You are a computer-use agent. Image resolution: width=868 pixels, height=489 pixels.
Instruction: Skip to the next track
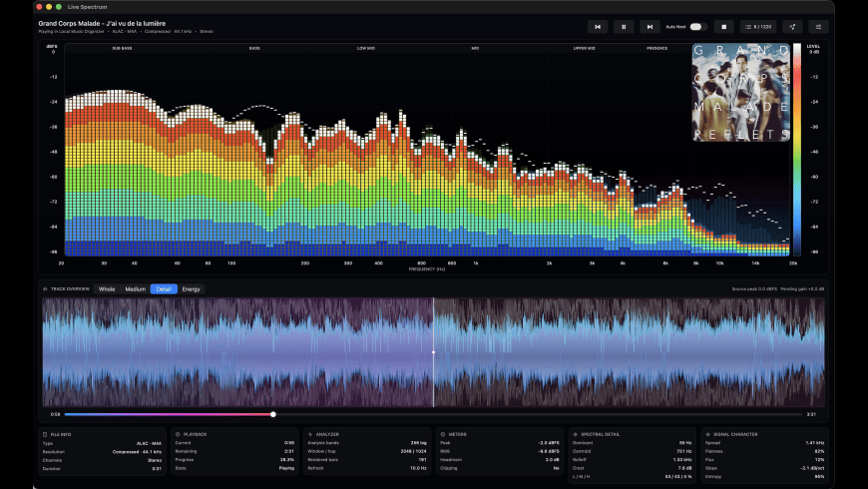tap(650, 27)
